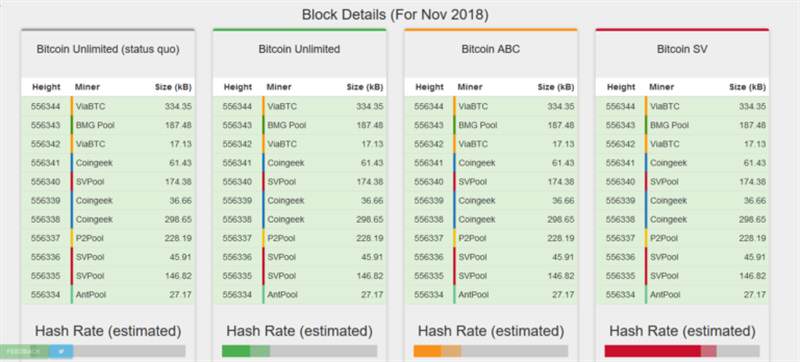
Task: Sort by Size (kB) in the status quo table
Action: 173,87
